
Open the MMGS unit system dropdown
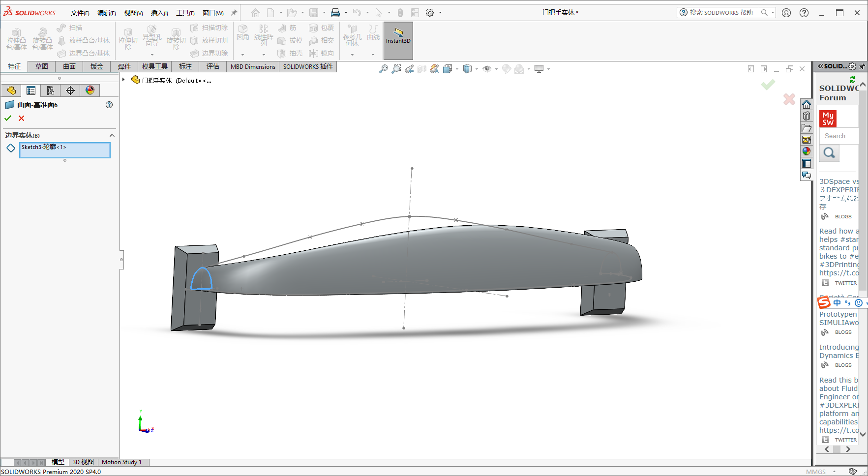tap(835, 472)
